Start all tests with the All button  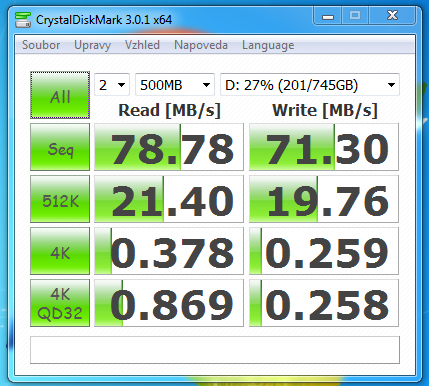(60, 95)
